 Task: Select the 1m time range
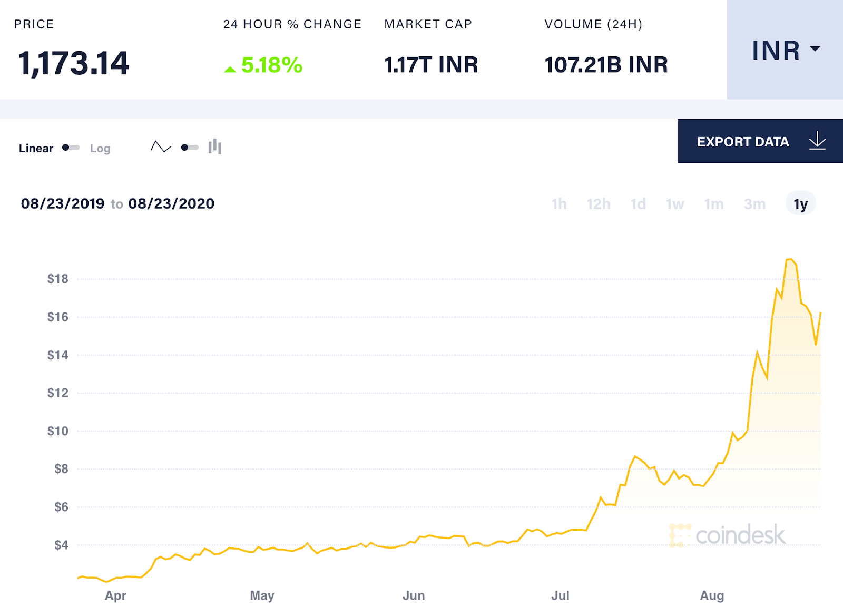[714, 204]
